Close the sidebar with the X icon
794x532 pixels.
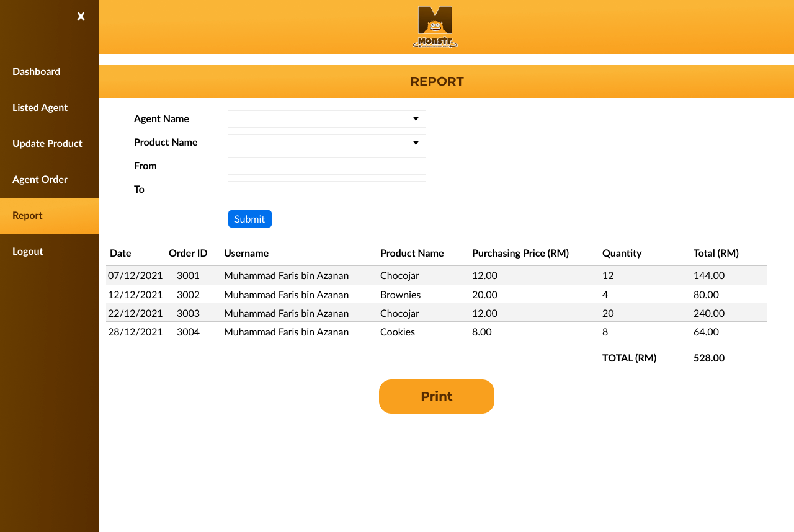tap(81, 17)
